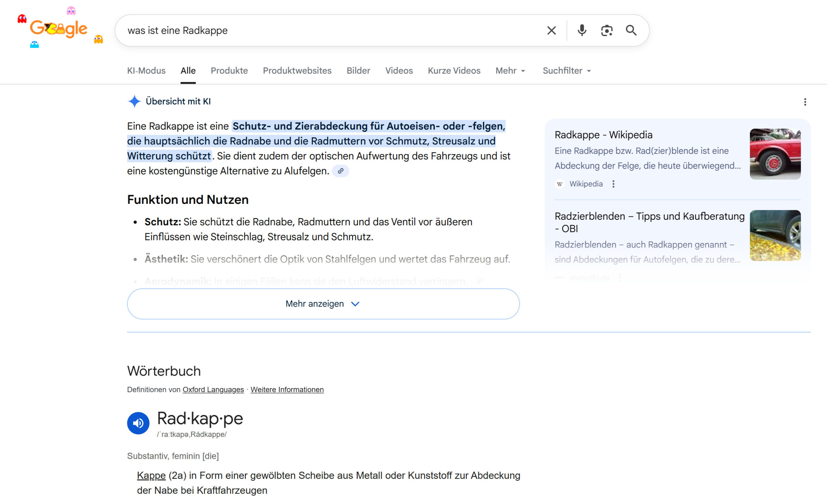
Task: Click the Weitere Informationen link
Action: [287, 390]
